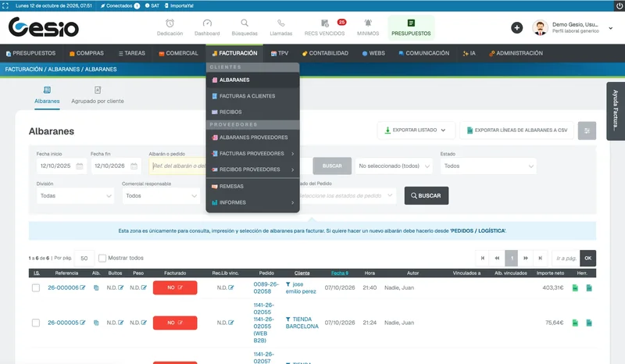Viewport: 625px width, 364px height.
Task: Check the Mostrar todos checkbox
Action: click(x=102, y=258)
